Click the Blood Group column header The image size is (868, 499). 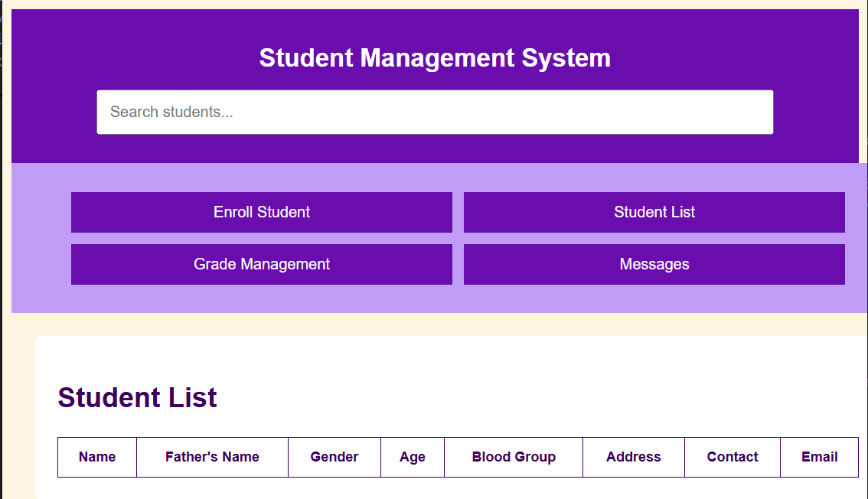tap(514, 457)
